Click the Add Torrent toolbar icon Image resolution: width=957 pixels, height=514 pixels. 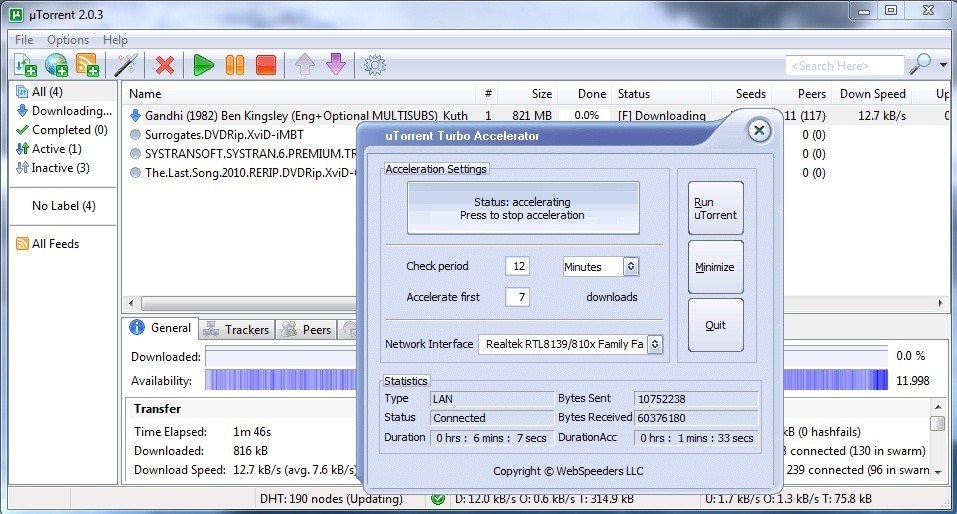coord(25,65)
